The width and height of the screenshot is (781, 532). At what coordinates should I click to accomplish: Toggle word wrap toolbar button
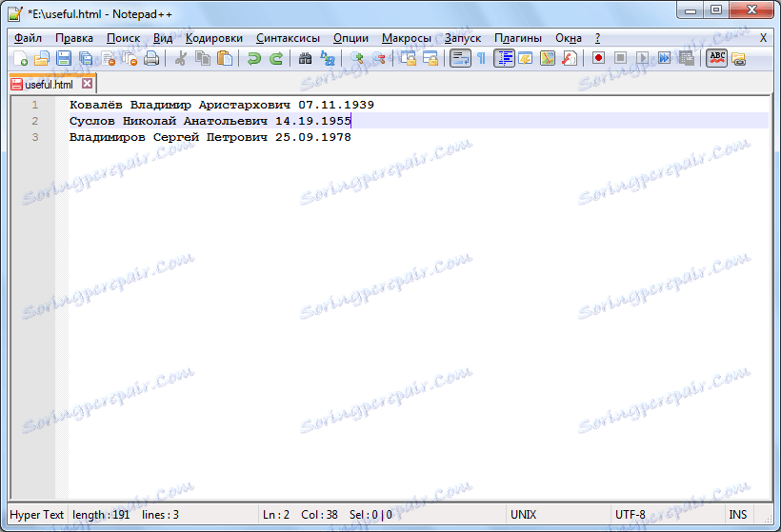point(460,59)
